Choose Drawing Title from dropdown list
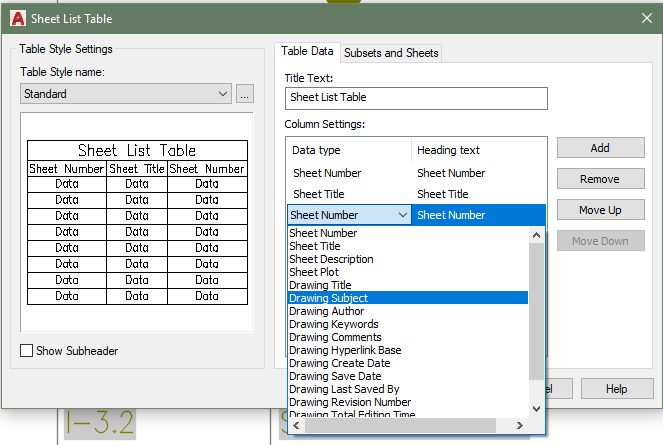The height and width of the screenshot is (445, 663). coord(408,285)
